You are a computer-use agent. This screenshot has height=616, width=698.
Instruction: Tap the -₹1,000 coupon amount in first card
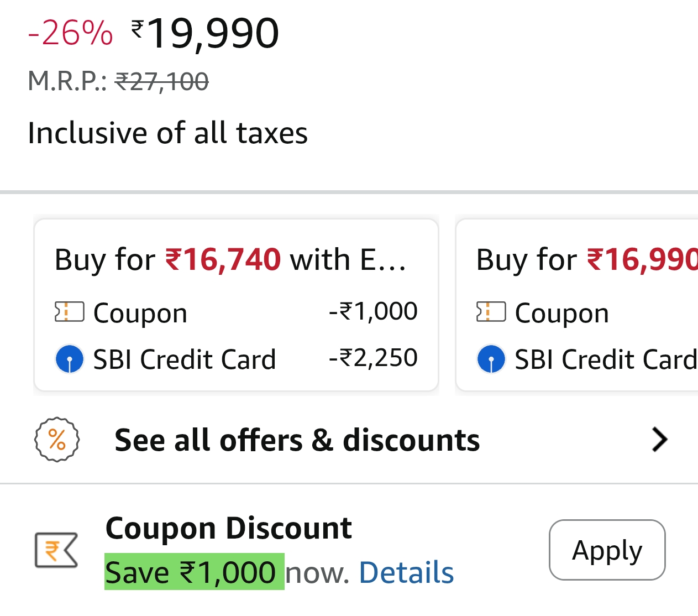373,311
